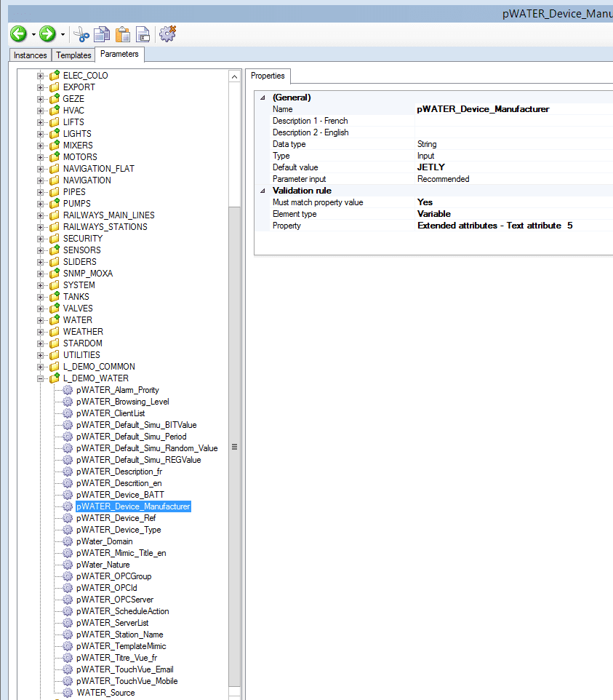Expand the PUMPS folder node

pos(41,204)
